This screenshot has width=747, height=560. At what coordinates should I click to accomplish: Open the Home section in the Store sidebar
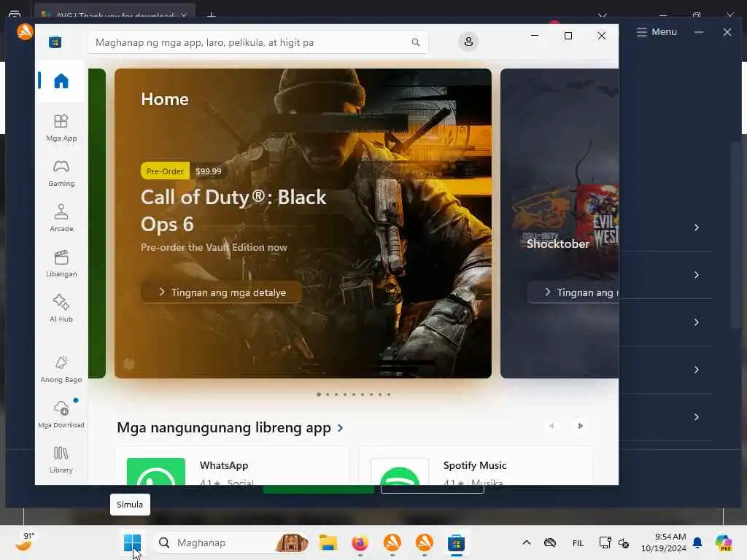click(61, 81)
